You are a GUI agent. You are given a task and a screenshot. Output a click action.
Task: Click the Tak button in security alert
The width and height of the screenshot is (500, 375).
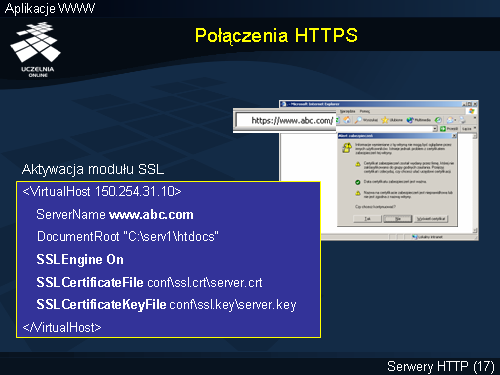pos(367,219)
